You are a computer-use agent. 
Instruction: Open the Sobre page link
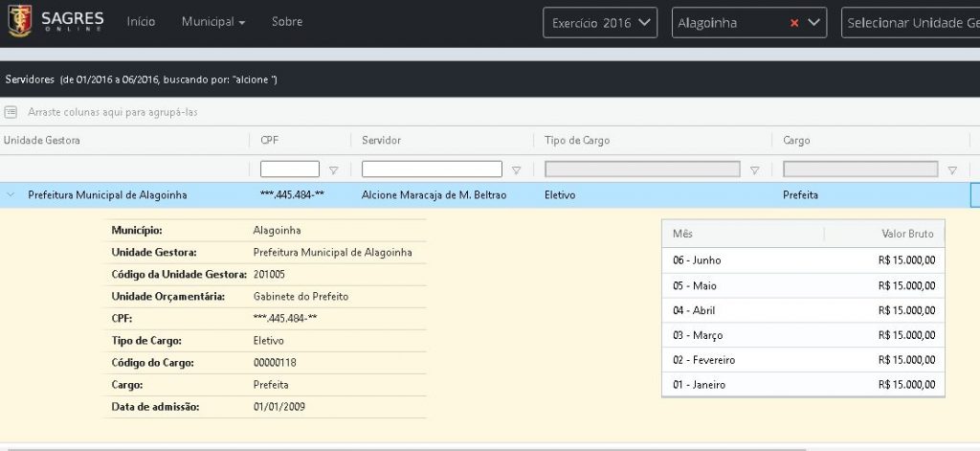(287, 21)
